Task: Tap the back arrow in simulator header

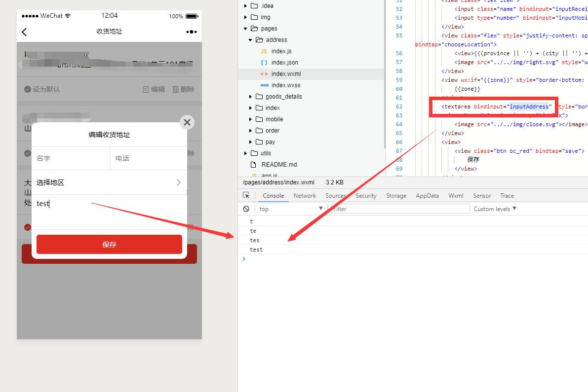Action: click(x=24, y=32)
